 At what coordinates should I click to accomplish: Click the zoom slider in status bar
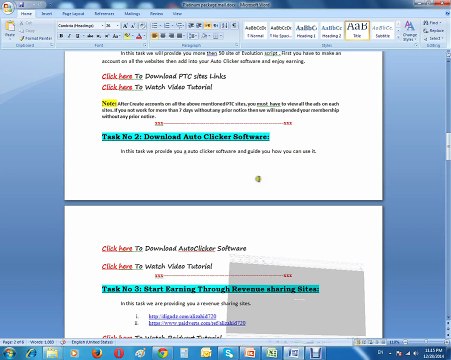point(426,342)
